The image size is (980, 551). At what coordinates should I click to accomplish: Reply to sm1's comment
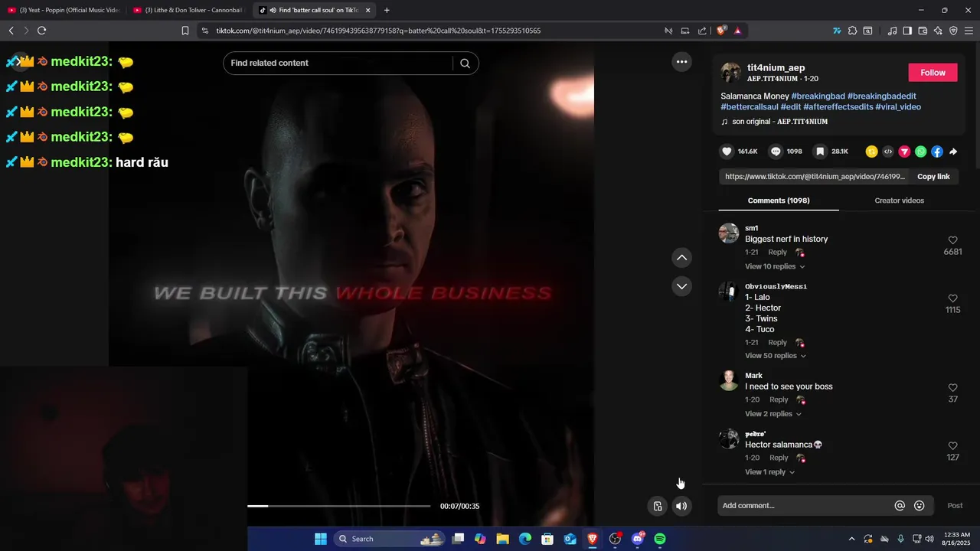coord(777,253)
